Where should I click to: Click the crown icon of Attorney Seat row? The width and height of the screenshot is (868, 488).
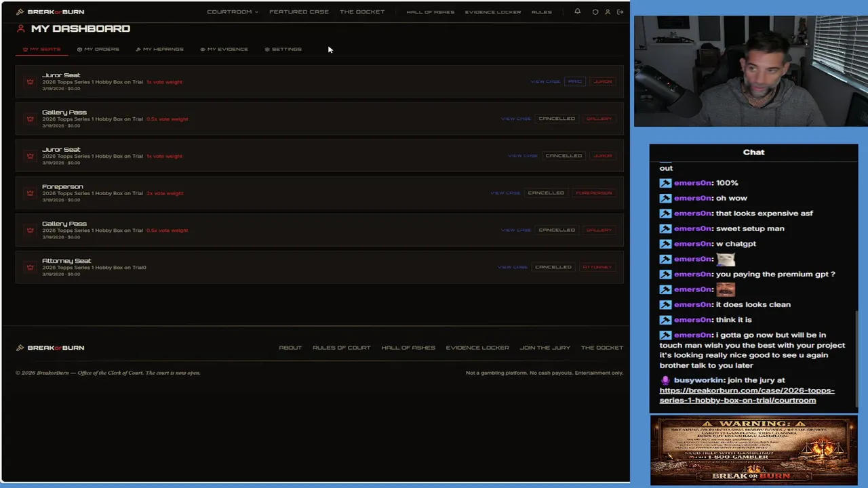[x=30, y=267]
